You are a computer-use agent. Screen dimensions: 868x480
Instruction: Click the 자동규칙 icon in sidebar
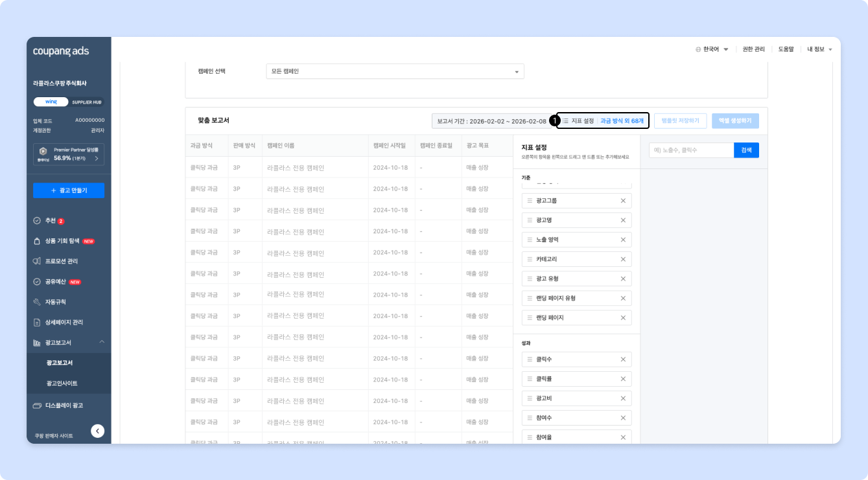(37, 302)
